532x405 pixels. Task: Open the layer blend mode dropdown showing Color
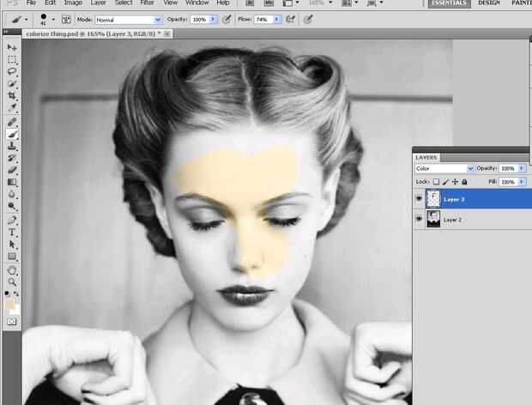click(x=444, y=168)
